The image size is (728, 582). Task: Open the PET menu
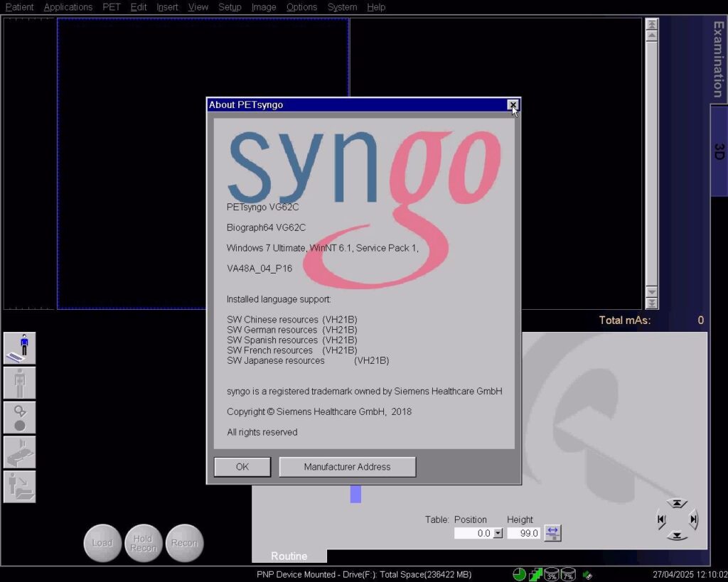[x=112, y=7]
